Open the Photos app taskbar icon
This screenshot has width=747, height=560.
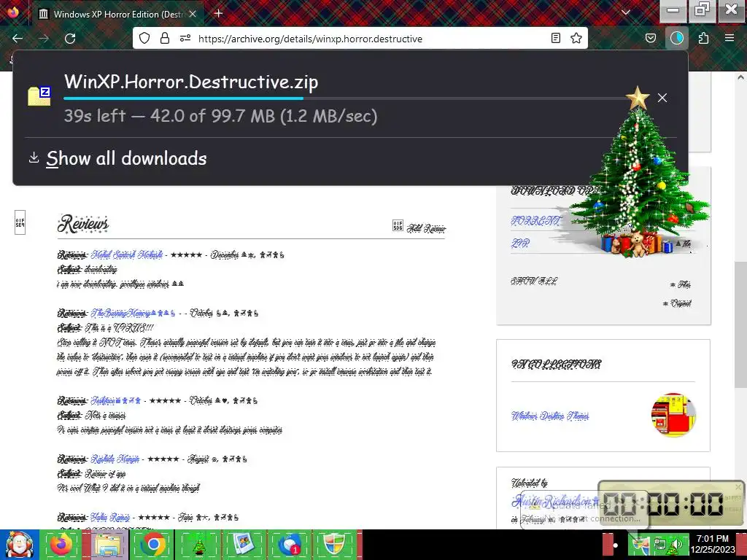tap(244, 544)
